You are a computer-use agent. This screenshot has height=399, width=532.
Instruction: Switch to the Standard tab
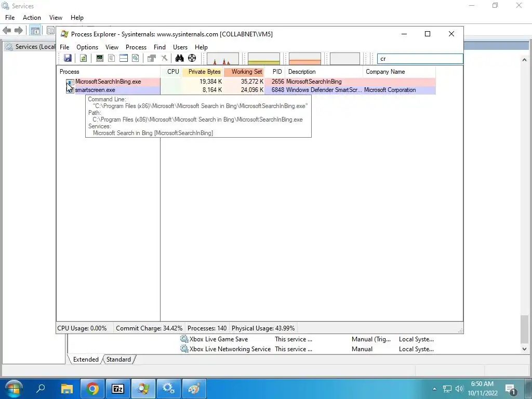coord(118,360)
